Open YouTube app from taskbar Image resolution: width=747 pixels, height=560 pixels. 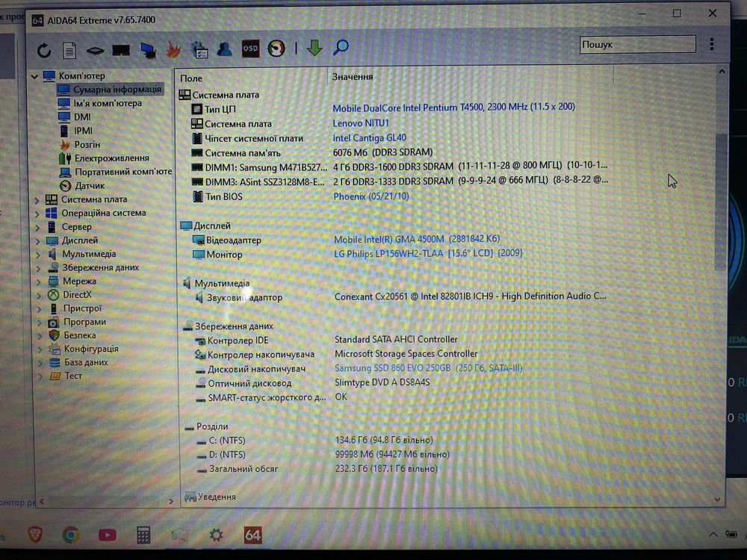pos(107,535)
